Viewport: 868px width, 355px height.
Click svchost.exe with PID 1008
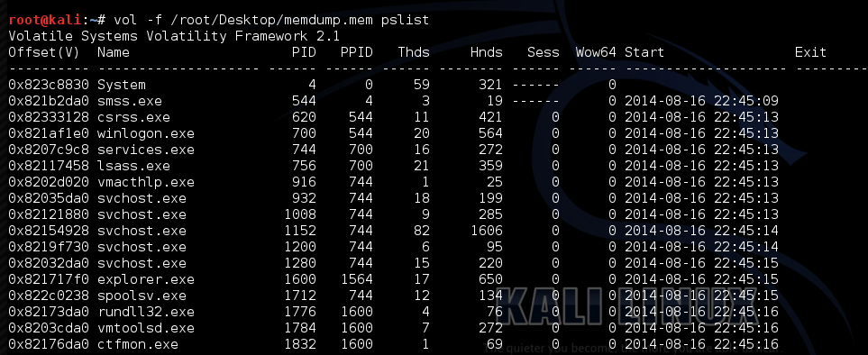pos(142,214)
